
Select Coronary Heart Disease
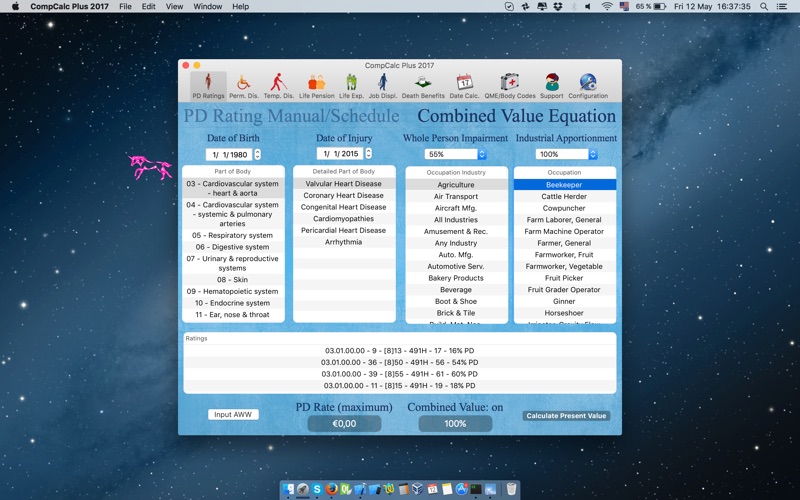[x=344, y=195]
